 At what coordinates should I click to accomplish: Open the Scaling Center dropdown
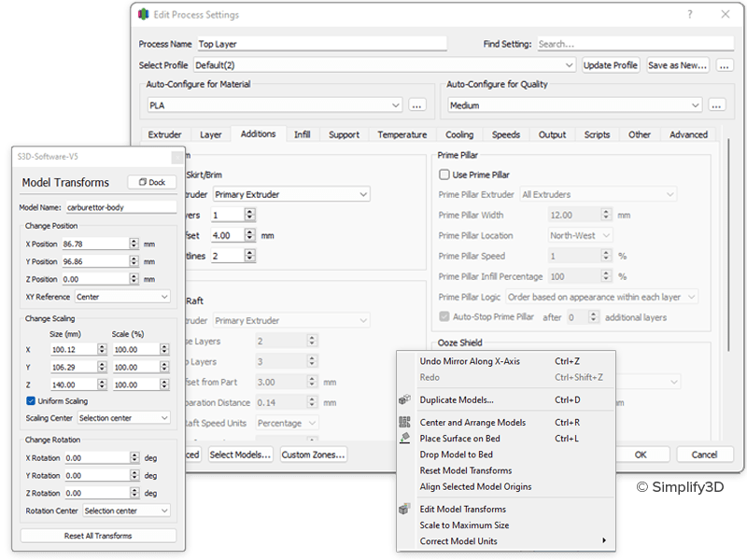pyautogui.click(x=124, y=417)
